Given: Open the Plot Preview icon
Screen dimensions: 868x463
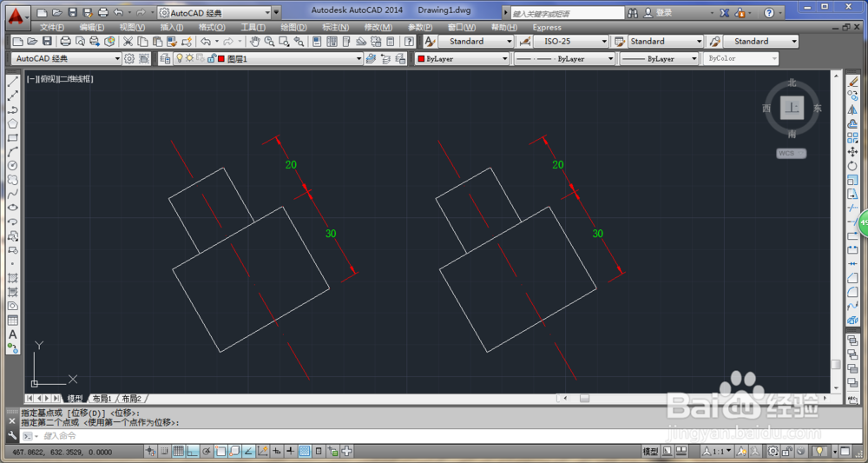Looking at the screenshot, I should [80, 41].
